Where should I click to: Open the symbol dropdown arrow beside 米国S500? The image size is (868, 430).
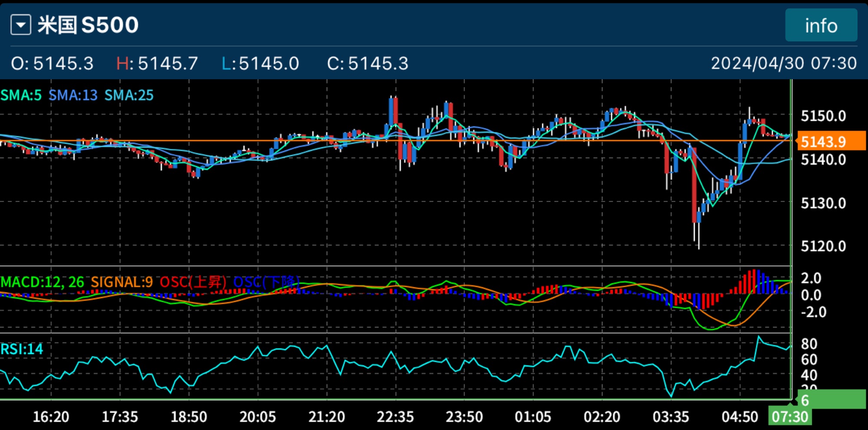pos(21,25)
